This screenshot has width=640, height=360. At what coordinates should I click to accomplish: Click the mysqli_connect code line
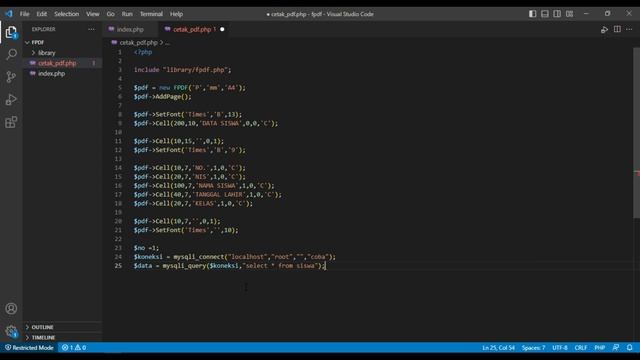[235, 257]
